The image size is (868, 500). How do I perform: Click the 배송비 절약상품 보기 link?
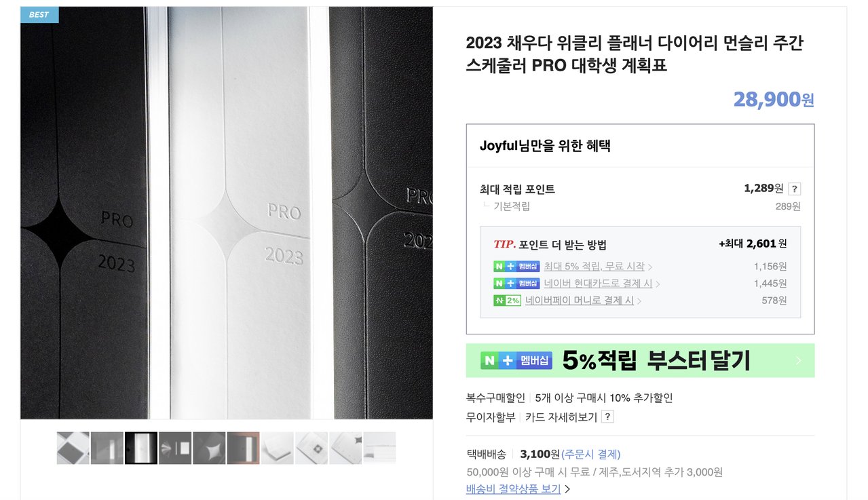[513, 488]
